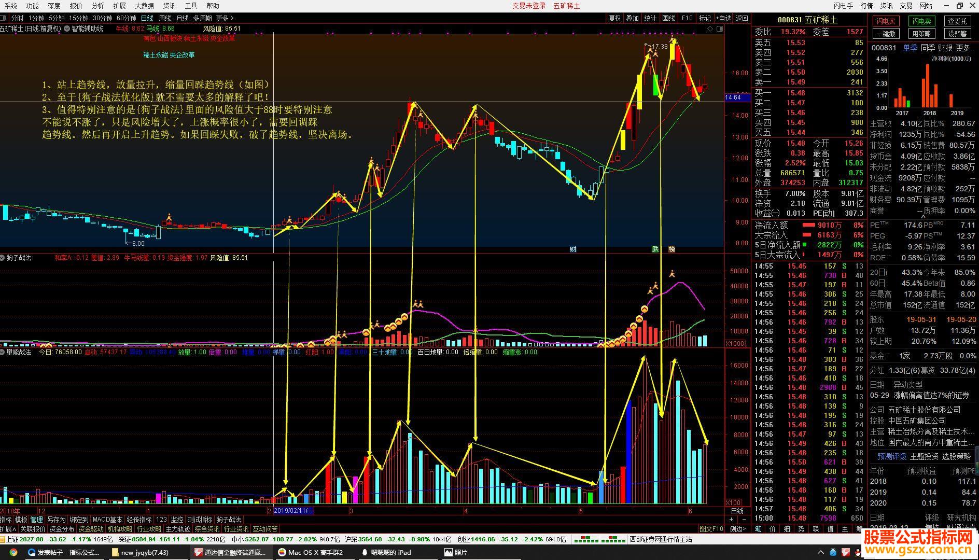Click the 榜 marker on chart bottom
Screen dimensions: 979x560
(x=672, y=249)
